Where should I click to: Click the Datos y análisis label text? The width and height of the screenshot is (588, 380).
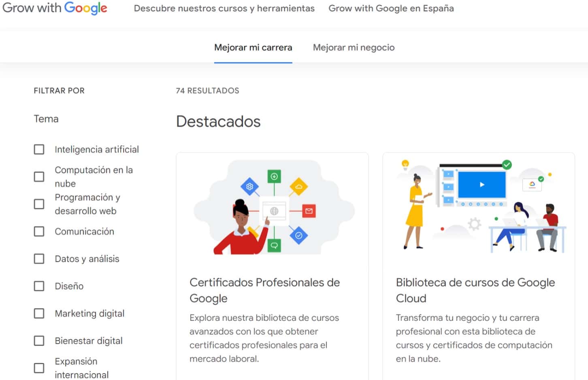click(x=87, y=259)
